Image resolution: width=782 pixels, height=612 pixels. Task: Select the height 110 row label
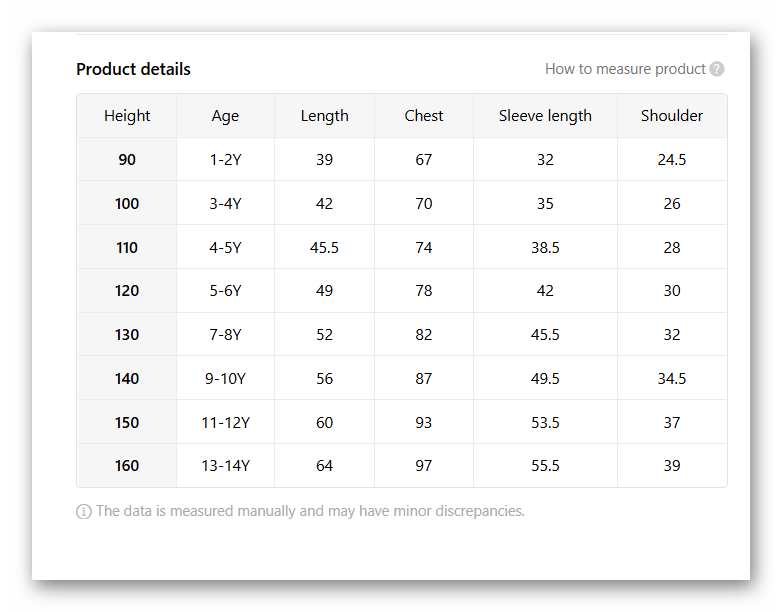click(127, 248)
